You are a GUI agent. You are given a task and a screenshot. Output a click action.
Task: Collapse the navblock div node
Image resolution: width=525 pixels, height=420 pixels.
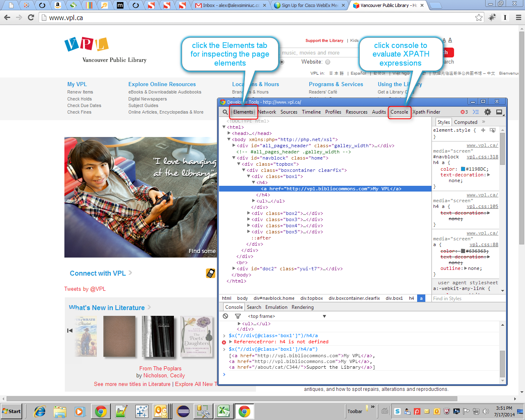234,158
